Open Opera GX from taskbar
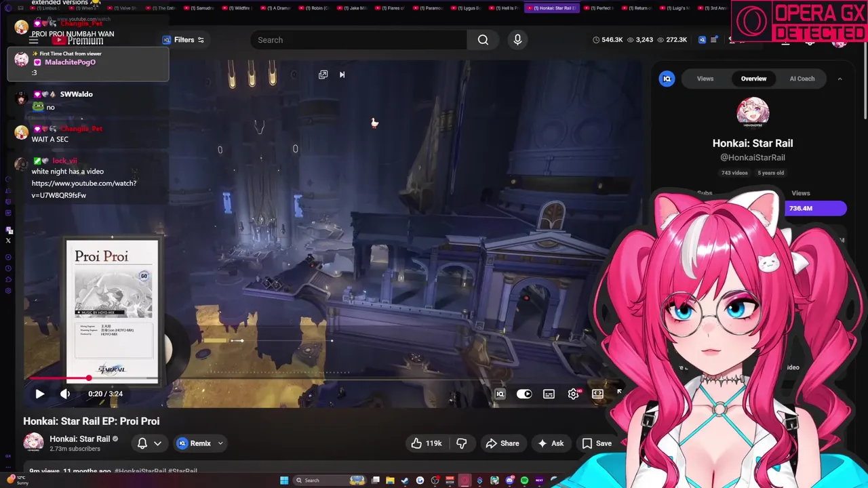 click(465, 481)
